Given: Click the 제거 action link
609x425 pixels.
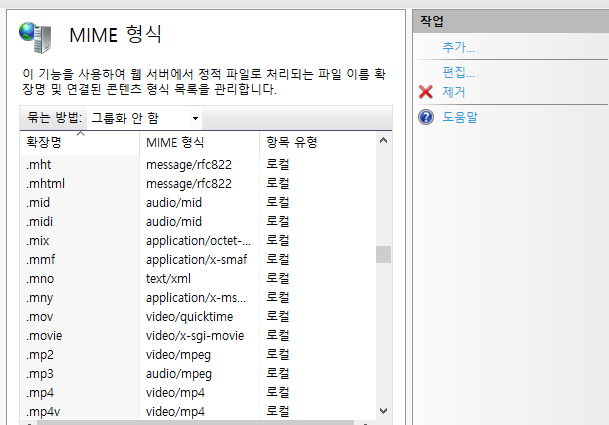Looking at the screenshot, I should (454, 92).
